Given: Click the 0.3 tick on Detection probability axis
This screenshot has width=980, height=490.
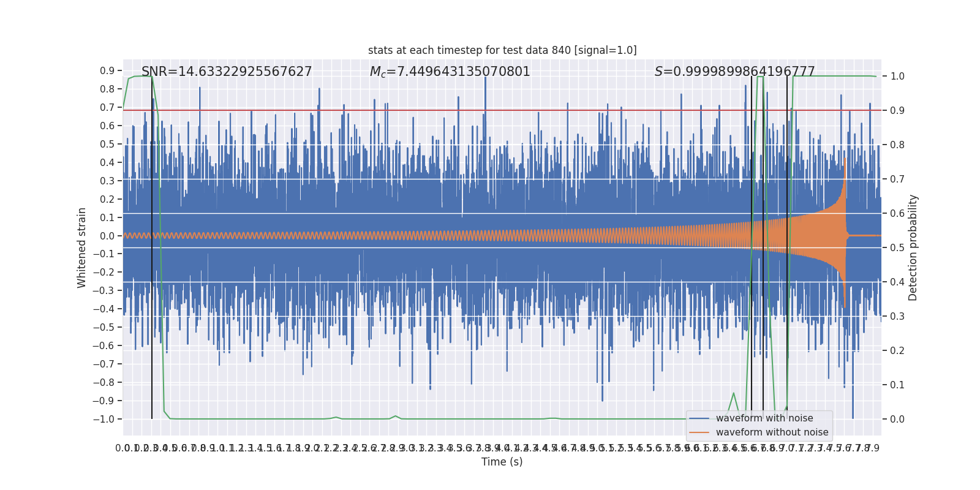Looking at the screenshot, I should (897, 317).
